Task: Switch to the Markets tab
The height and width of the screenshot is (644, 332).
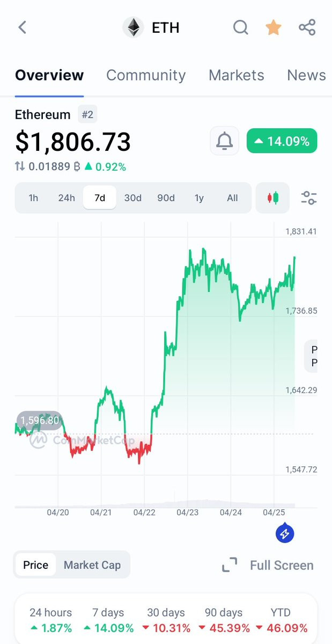Action: click(x=236, y=75)
